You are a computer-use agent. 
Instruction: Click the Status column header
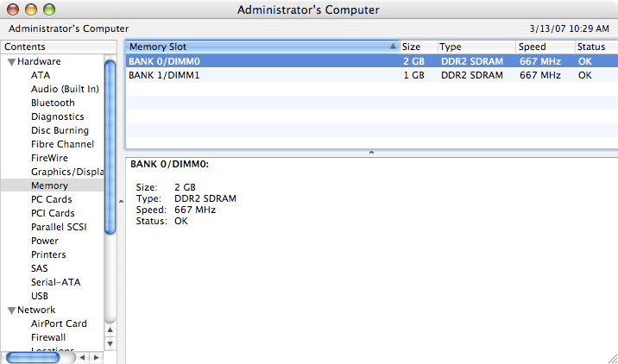click(594, 47)
